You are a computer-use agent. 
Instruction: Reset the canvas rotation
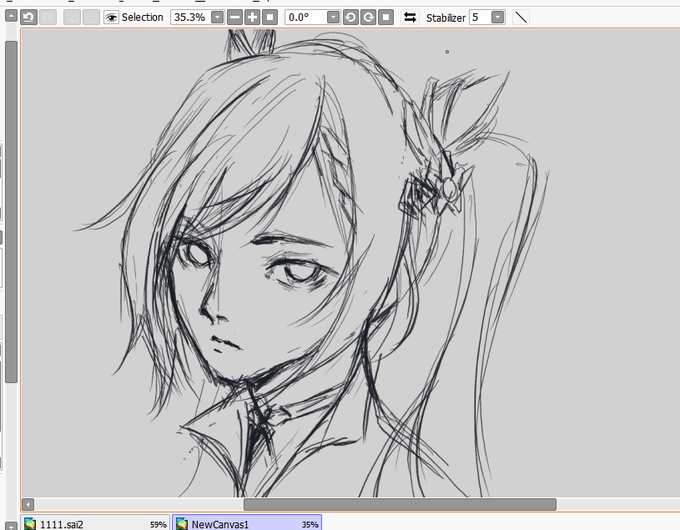(386, 17)
